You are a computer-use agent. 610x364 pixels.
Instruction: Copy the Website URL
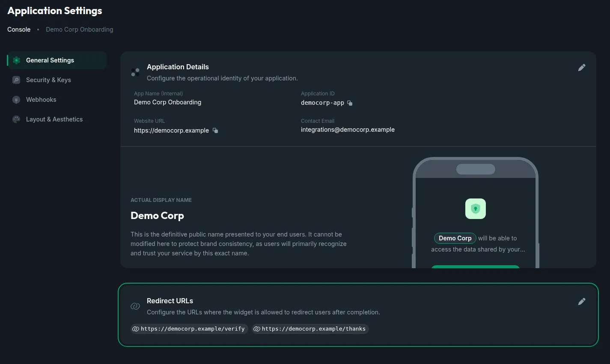pos(215,130)
